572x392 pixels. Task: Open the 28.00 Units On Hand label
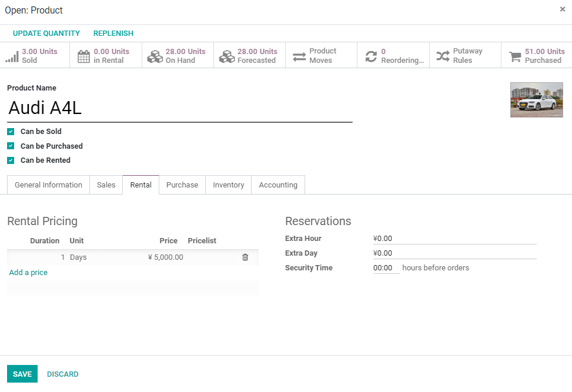[x=185, y=56]
